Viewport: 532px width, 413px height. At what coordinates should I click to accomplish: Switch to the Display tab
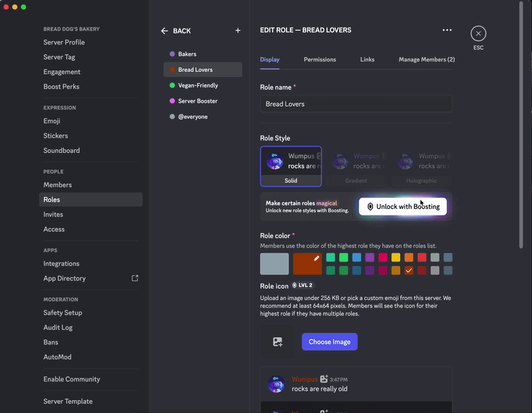270,60
